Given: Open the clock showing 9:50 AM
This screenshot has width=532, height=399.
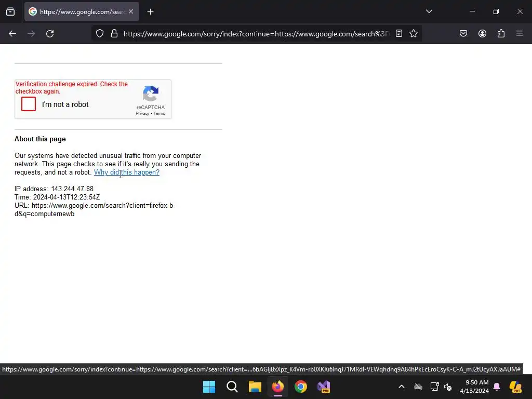Looking at the screenshot, I should (x=474, y=387).
